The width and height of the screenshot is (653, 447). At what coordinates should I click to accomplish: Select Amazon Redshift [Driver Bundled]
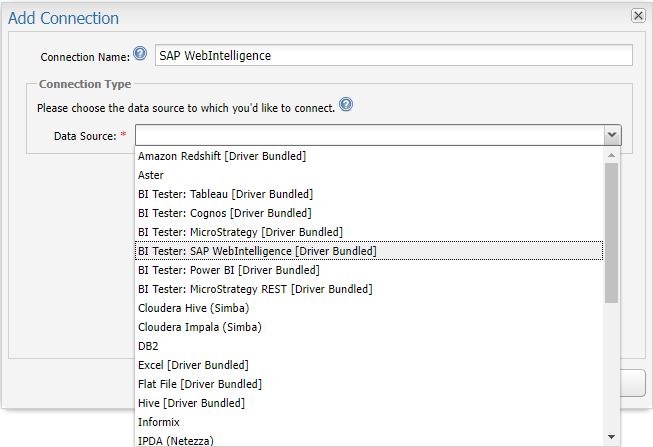(x=369, y=156)
